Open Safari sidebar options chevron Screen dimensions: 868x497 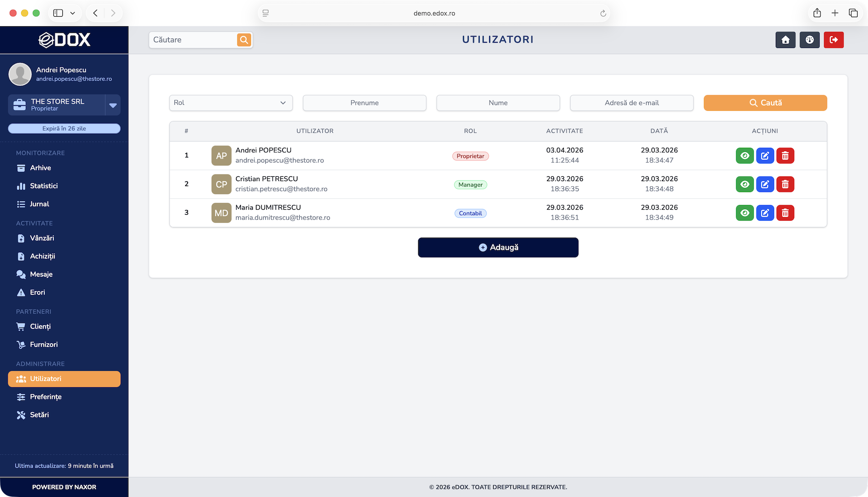tap(72, 13)
